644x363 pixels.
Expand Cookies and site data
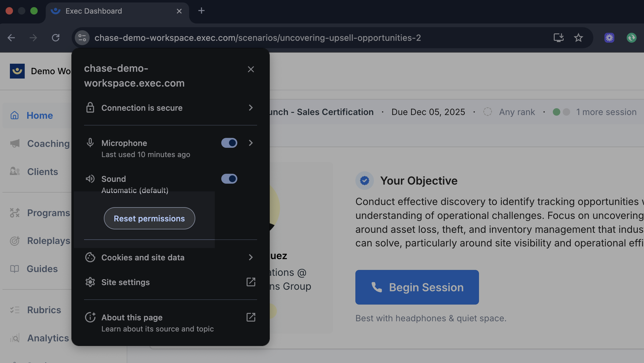[x=251, y=257]
